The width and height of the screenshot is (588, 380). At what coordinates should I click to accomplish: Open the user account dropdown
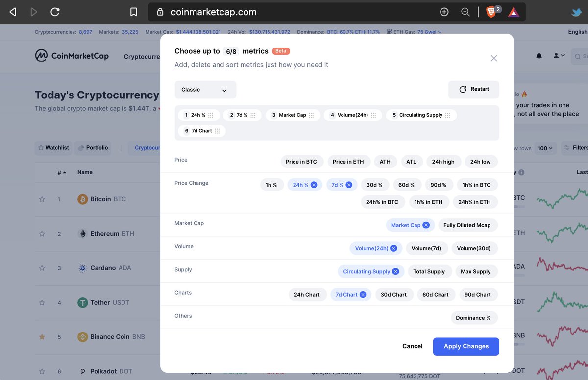559,56
